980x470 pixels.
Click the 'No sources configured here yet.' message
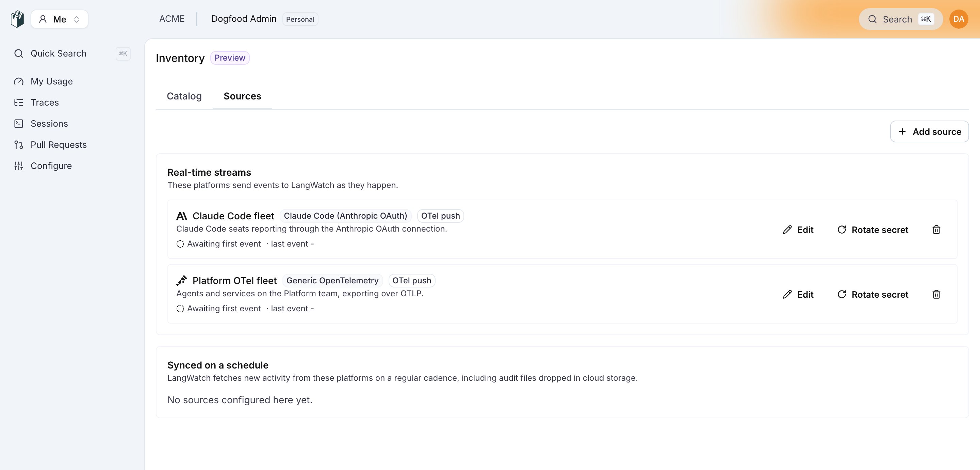[x=240, y=400]
